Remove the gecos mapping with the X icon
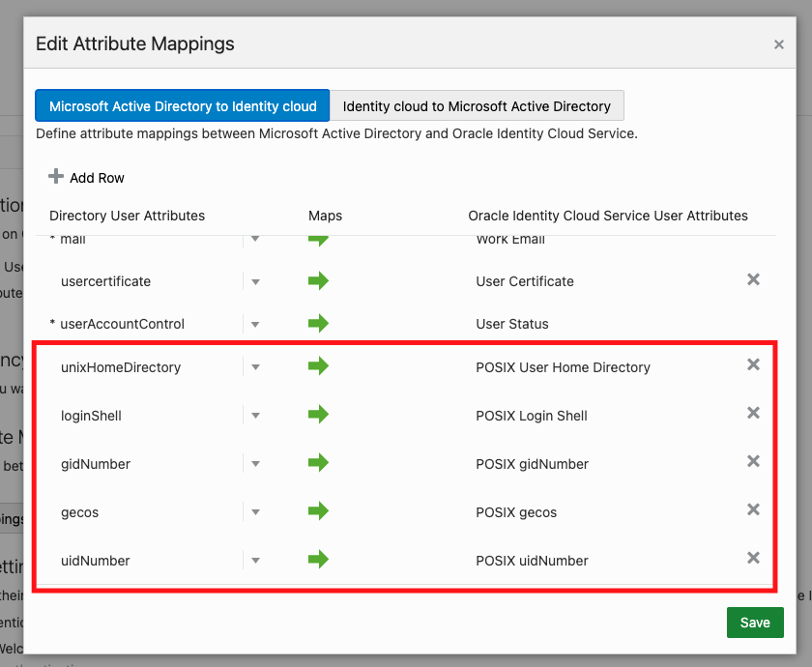 coord(753,509)
